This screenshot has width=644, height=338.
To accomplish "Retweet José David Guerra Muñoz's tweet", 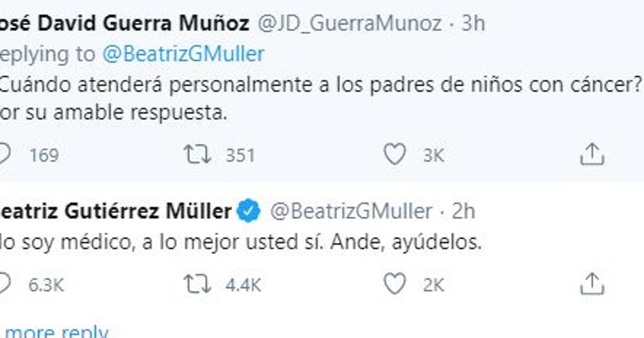I will tap(197, 155).
